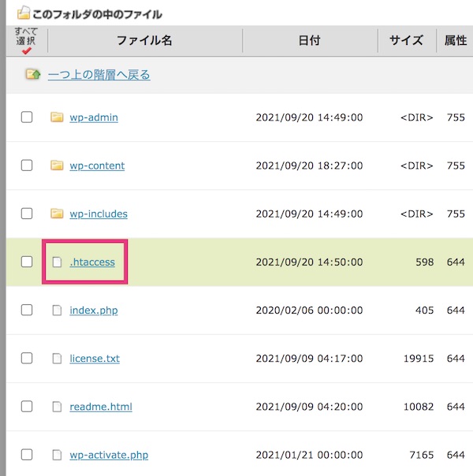Click the index.php file icon
Screen dimensions: 473x476
pos(57,311)
